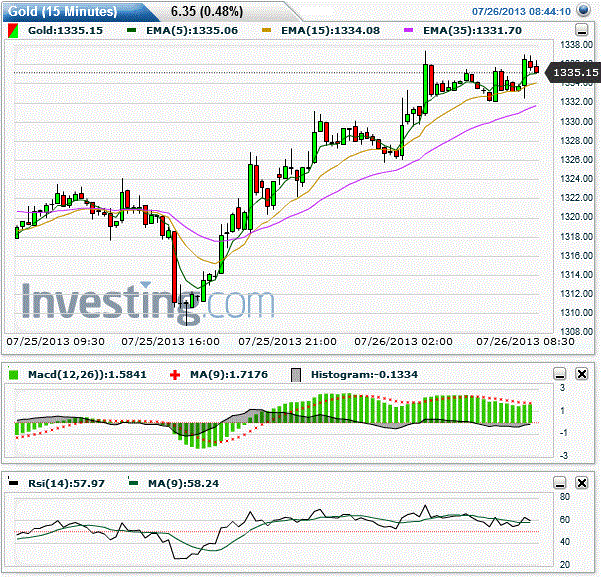Viewport: 601px width, 577px height.
Task: Toggle the gray Histogram legend box
Action: [296, 375]
